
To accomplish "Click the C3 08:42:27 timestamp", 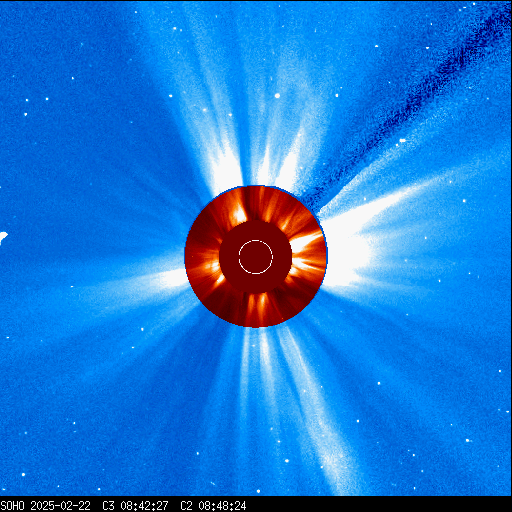I will point(135,506).
